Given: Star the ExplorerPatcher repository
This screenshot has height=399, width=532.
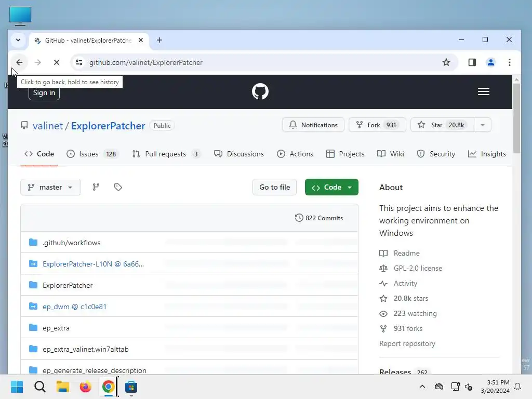Looking at the screenshot, I should pos(442,125).
